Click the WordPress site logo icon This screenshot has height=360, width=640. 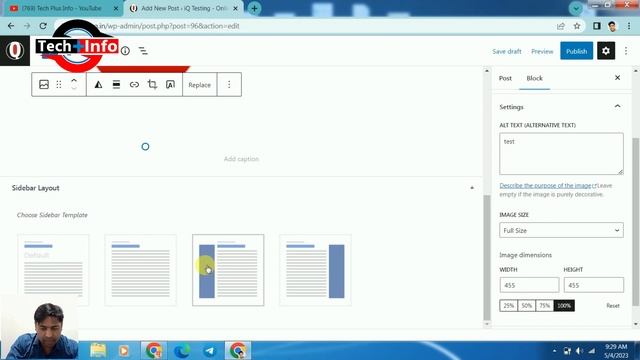click(x=15, y=51)
